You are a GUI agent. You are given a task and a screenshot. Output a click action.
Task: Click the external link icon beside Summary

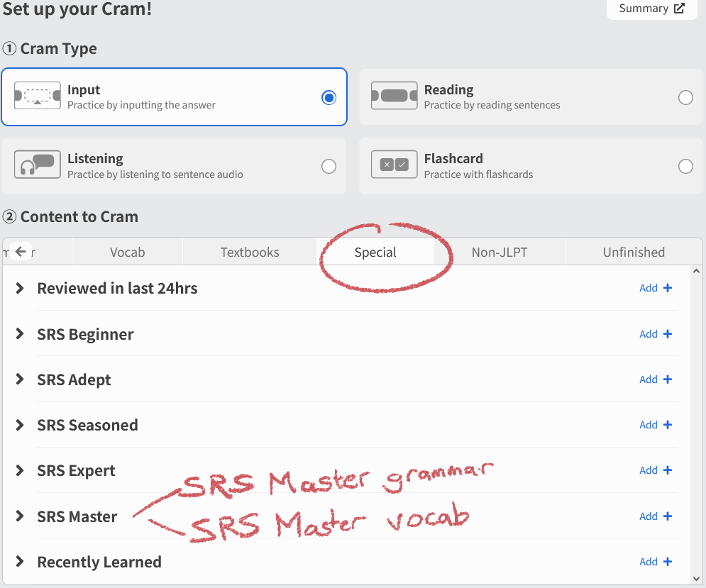679,9
